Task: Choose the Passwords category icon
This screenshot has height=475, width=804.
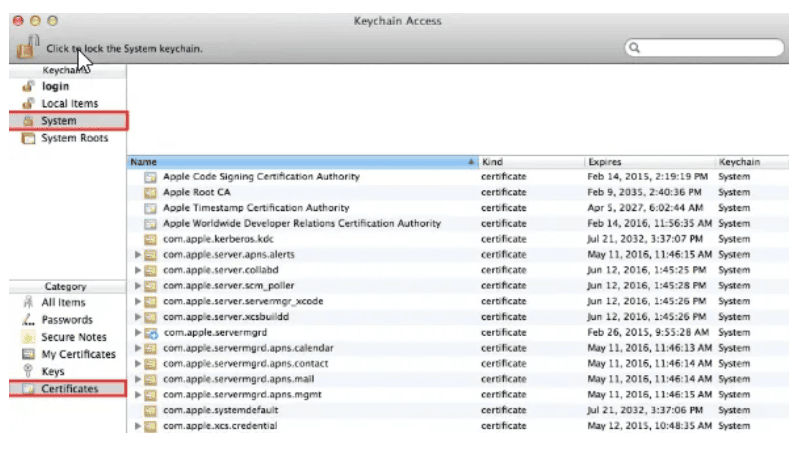Action: pos(28,320)
